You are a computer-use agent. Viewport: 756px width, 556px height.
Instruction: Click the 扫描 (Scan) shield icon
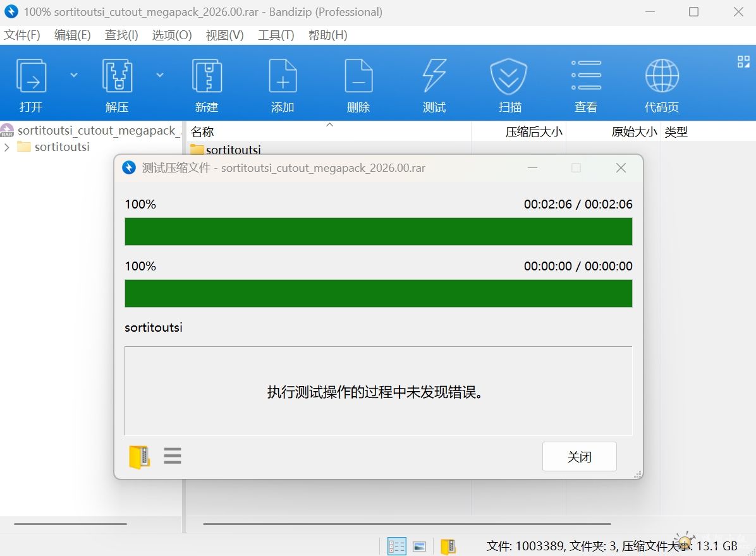click(509, 76)
